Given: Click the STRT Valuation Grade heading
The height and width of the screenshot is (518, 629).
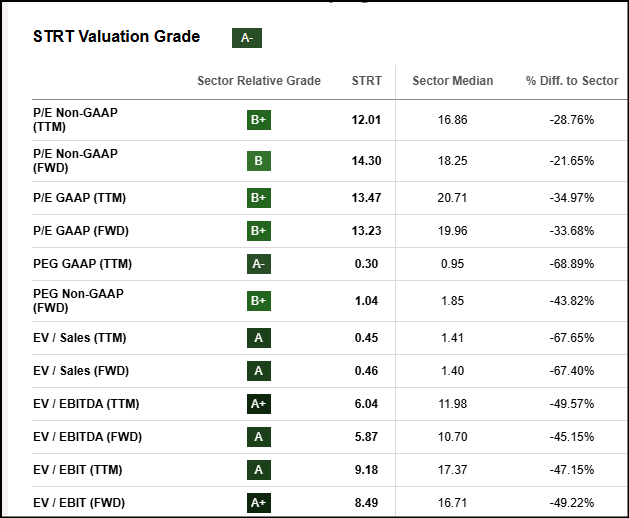Looking at the screenshot, I should pos(116,37).
